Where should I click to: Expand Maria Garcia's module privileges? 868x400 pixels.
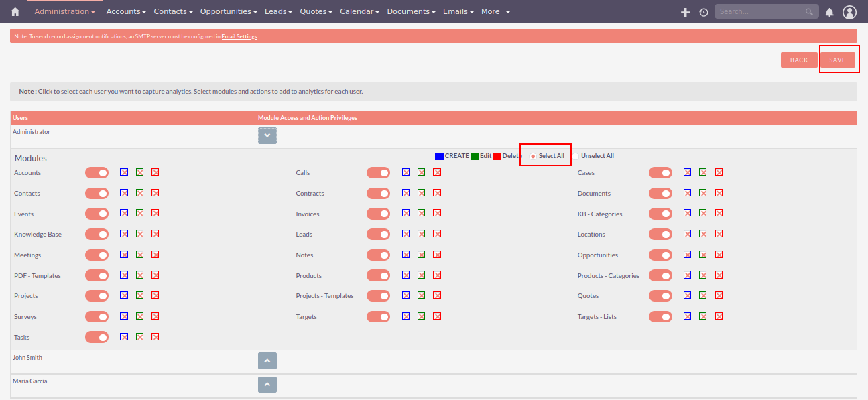267,385
